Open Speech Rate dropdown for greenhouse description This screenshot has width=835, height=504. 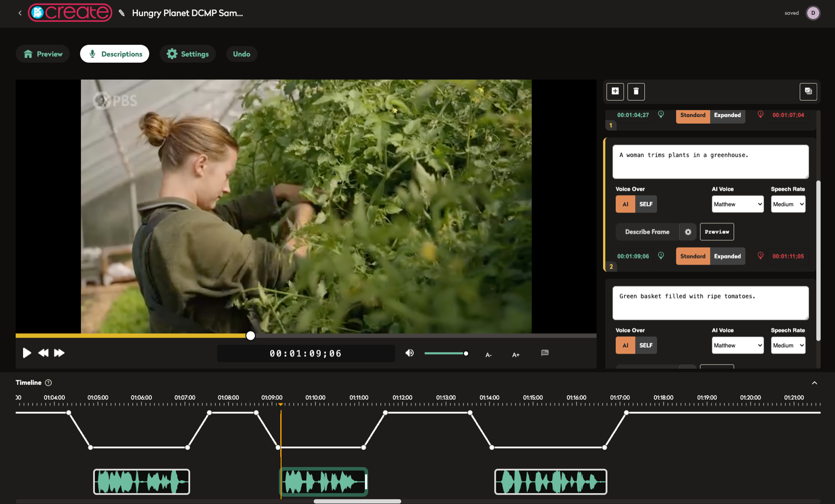[x=788, y=204]
